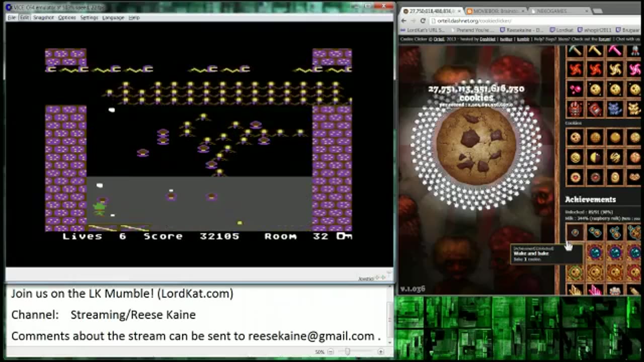Screen dimensions: 644x362
Task: Open the File menu in VICE
Action: tap(12, 17)
